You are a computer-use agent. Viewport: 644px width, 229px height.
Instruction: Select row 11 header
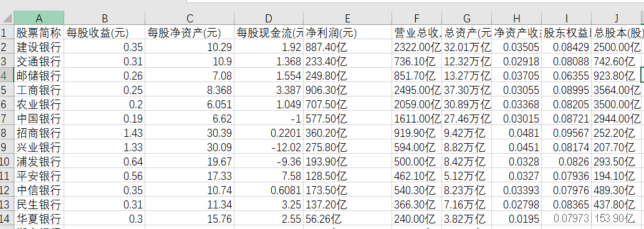tap(7, 175)
